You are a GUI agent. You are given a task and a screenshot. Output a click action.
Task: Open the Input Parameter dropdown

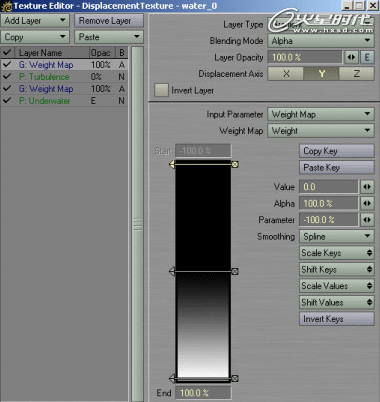tap(321, 114)
